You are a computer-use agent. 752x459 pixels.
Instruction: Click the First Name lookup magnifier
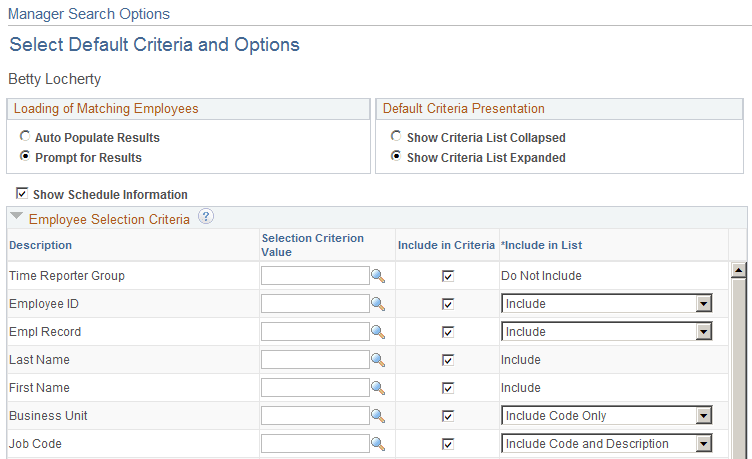tap(378, 388)
